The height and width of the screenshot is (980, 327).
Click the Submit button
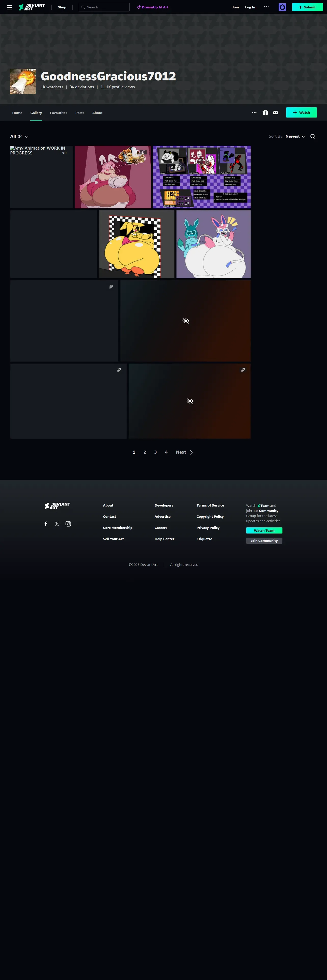(x=308, y=7)
